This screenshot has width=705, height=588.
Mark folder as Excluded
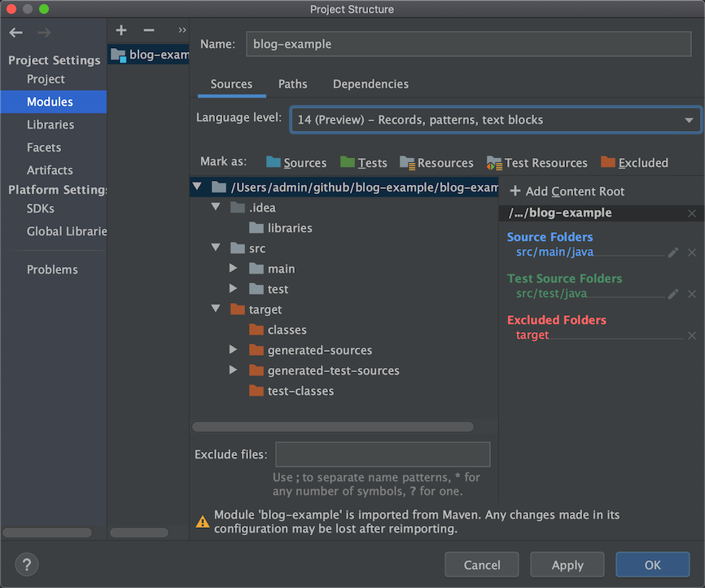click(634, 163)
